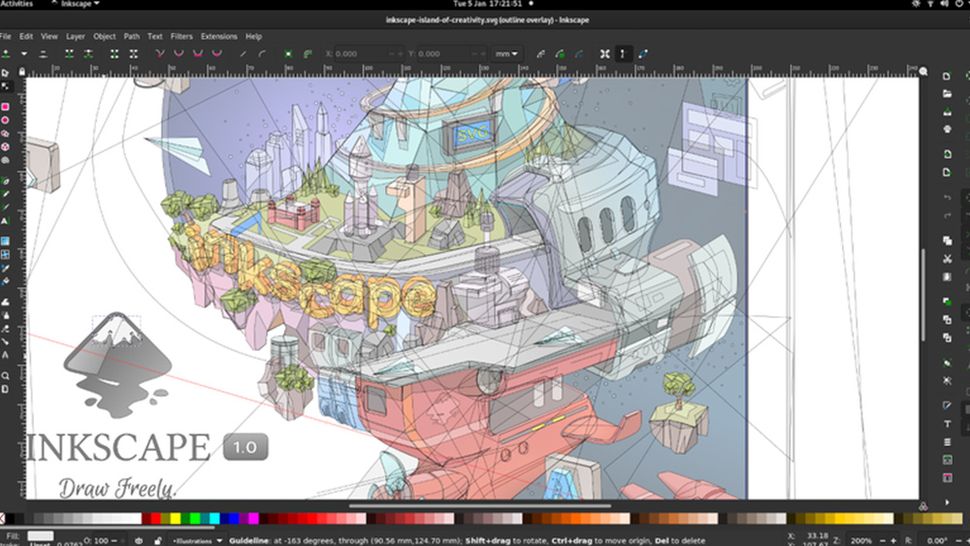Screen dimensions: 970x546
Task: Open the Path menu
Action: point(131,36)
